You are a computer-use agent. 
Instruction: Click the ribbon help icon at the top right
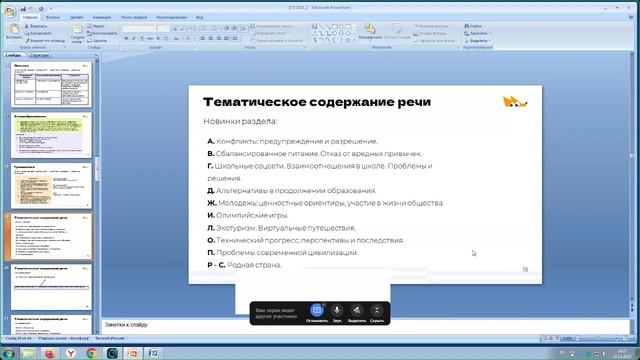tap(631, 17)
